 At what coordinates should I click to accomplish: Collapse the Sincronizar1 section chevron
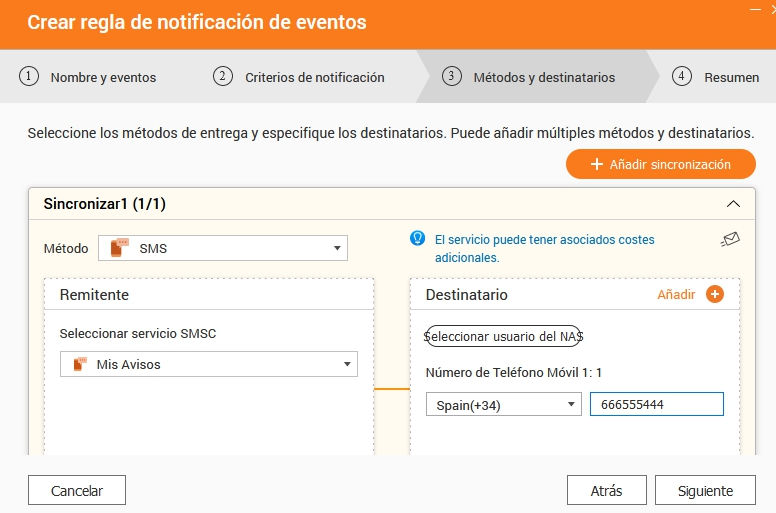[733, 204]
